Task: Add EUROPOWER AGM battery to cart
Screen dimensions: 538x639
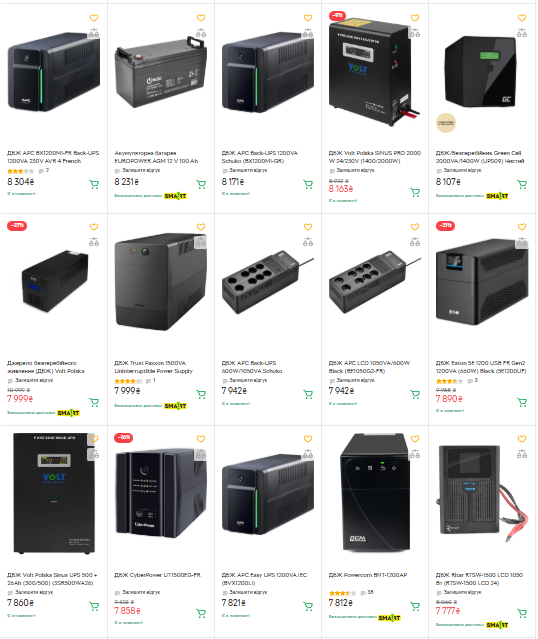Action: 201,185
